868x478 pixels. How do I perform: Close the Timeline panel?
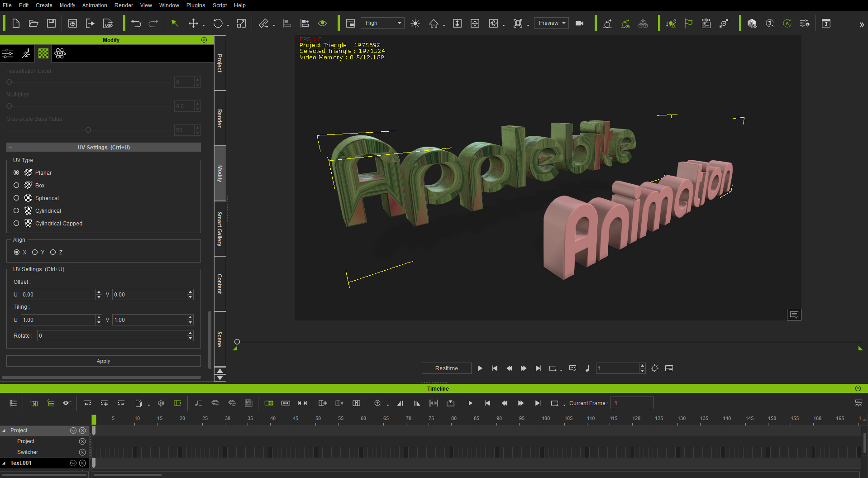pyautogui.click(x=858, y=388)
